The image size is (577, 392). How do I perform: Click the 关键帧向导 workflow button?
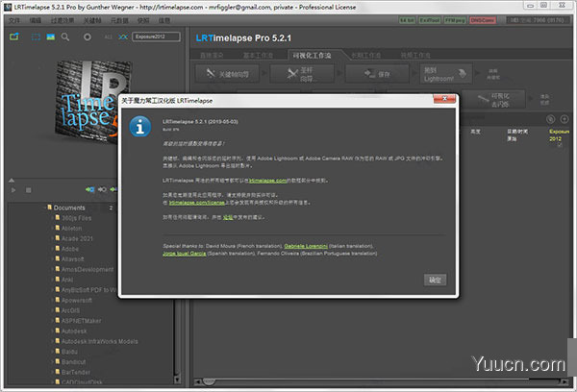click(227, 74)
